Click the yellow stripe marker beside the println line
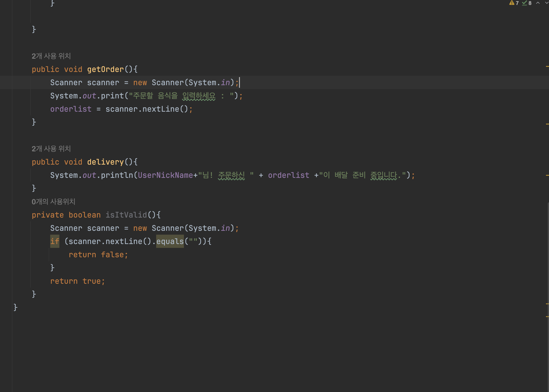The height and width of the screenshot is (392, 549). [547, 175]
